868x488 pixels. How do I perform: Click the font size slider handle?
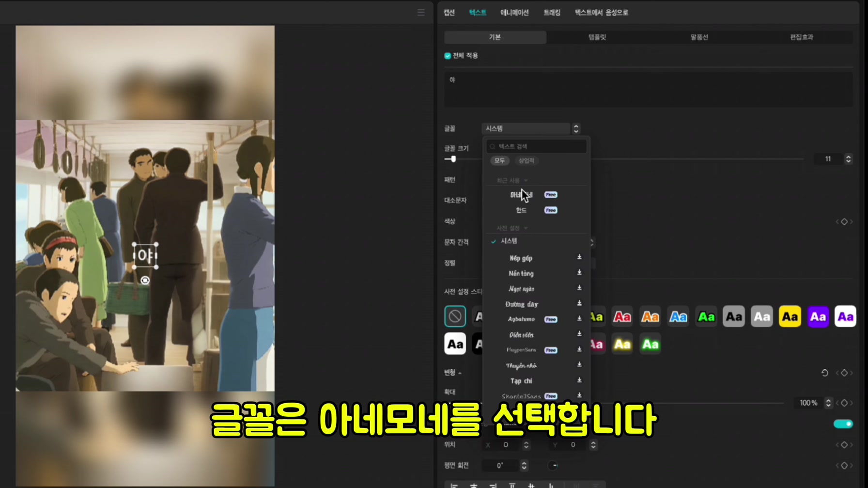pyautogui.click(x=453, y=159)
